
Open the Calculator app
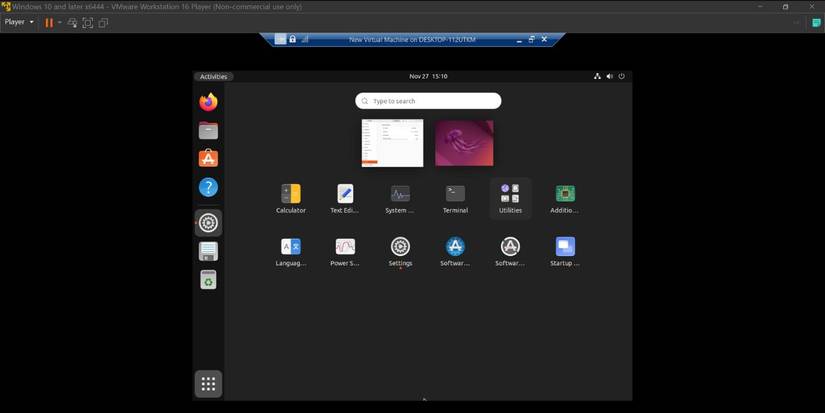tap(291, 198)
